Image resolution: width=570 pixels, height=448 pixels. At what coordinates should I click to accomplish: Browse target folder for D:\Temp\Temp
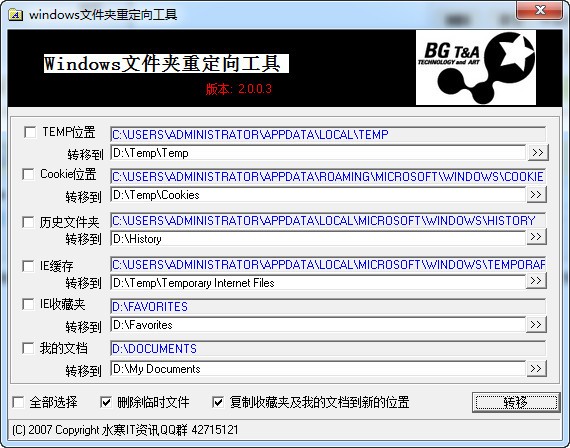538,152
